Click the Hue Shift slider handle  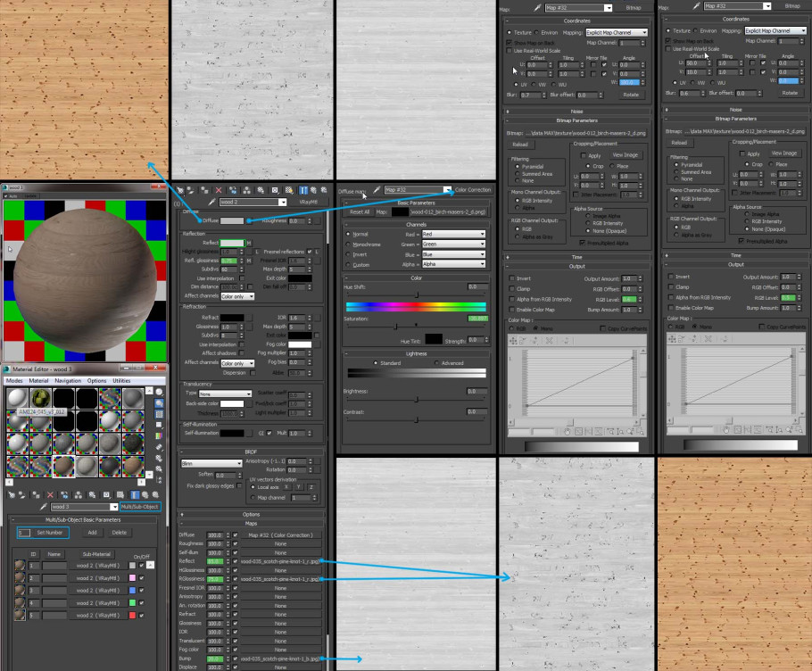(417, 295)
